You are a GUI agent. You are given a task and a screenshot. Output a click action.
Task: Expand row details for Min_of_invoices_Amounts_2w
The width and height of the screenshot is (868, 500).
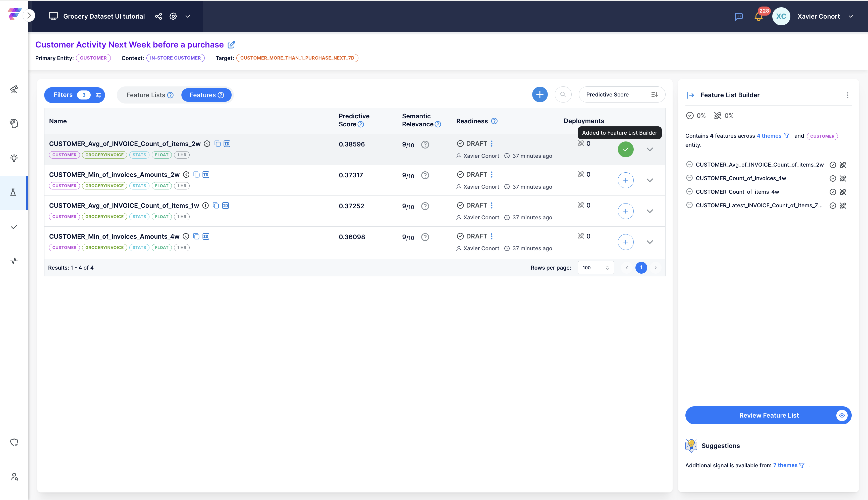click(x=650, y=180)
